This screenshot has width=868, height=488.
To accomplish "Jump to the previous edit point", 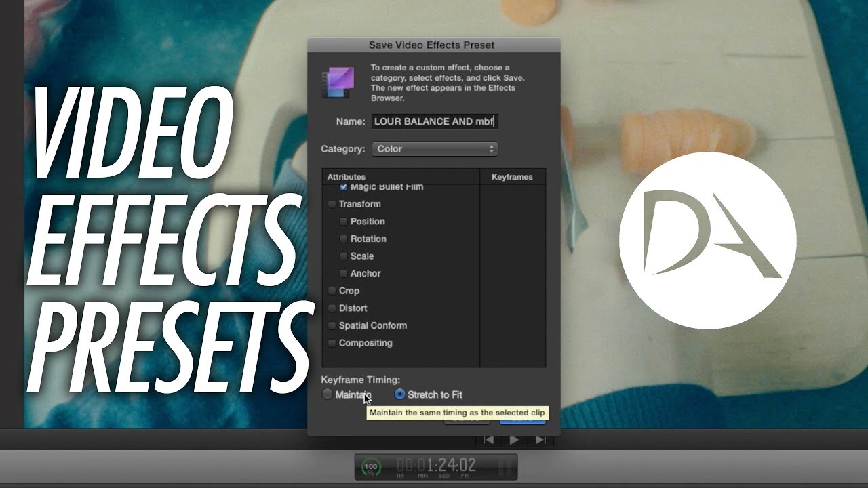I will pos(488,440).
